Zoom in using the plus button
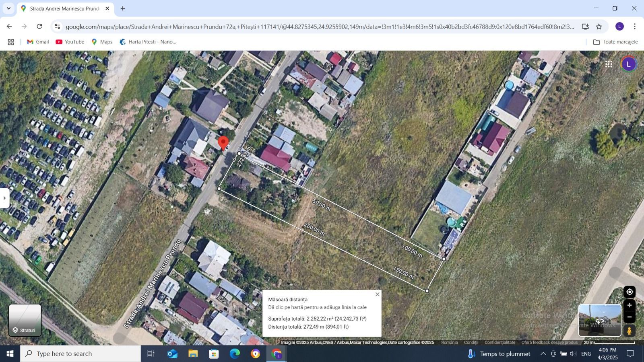This screenshot has width=644, height=362. (630, 305)
